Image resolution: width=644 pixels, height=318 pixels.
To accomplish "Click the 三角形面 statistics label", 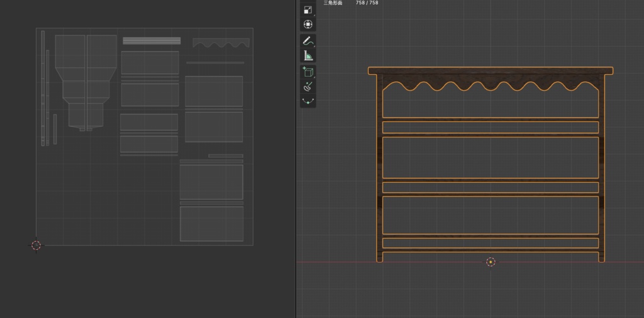I will tap(333, 3).
